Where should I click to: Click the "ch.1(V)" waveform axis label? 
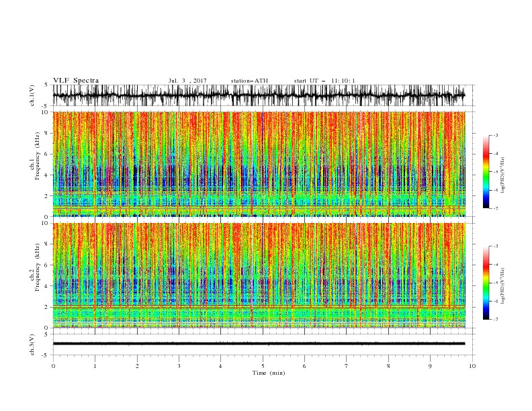32,95
